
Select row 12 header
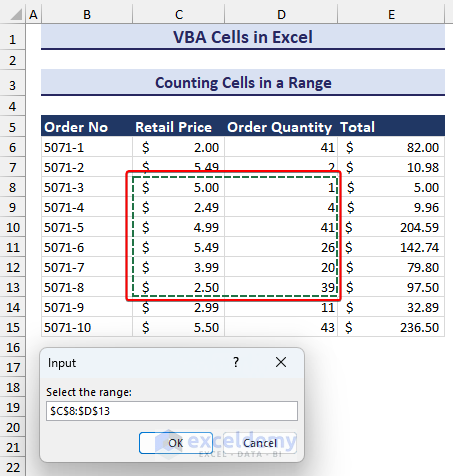[x=13, y=267]
